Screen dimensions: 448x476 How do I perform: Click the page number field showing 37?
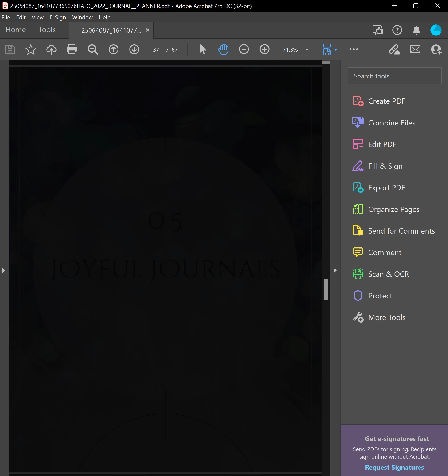pos(156,50)
